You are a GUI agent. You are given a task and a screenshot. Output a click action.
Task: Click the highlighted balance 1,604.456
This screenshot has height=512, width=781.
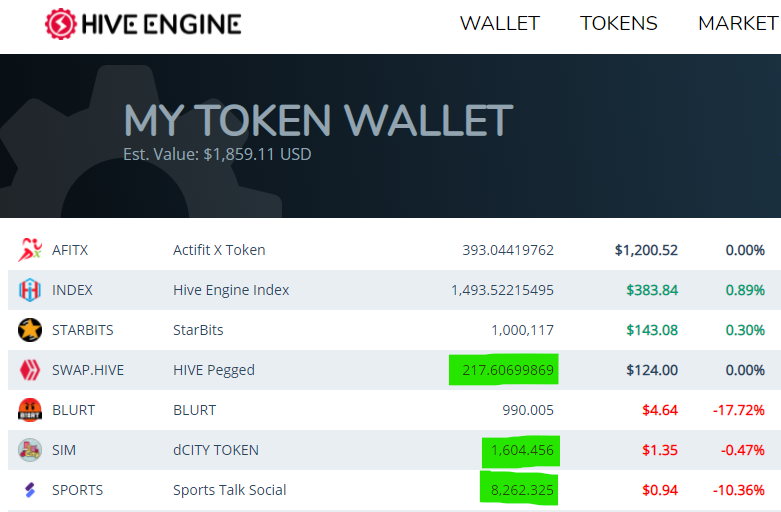point(522,450)
